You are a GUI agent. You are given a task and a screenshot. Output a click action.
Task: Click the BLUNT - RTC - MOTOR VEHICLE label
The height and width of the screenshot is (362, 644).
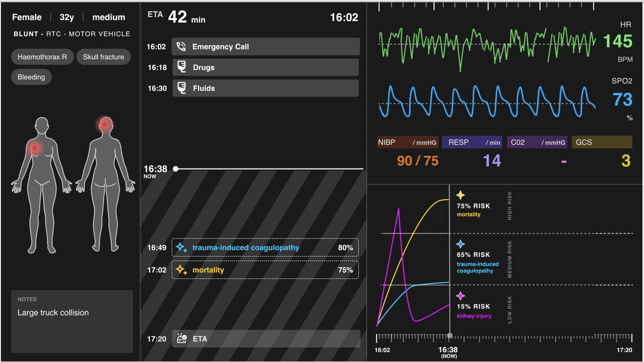pos(72,34)
